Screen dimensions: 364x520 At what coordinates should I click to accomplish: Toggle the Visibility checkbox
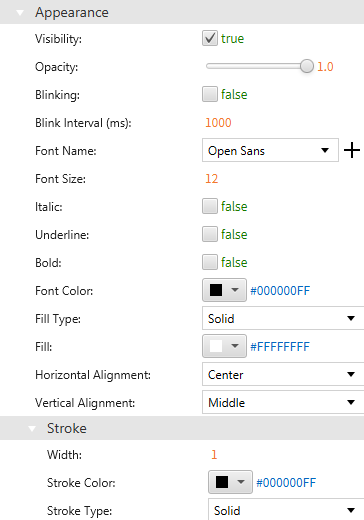(x=210, y=38)
